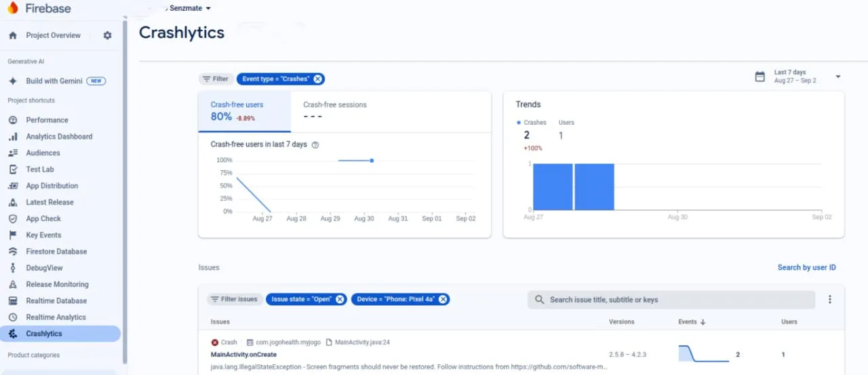Select the Crash-free users tab
Screen dimensions: 868x375
click(244, 111)
